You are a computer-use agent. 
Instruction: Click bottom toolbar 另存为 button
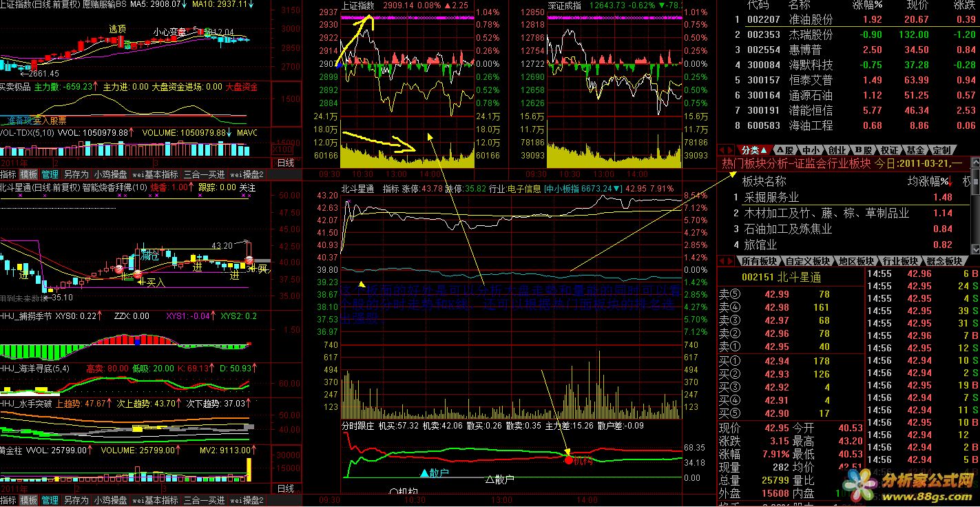click(76, 500)
